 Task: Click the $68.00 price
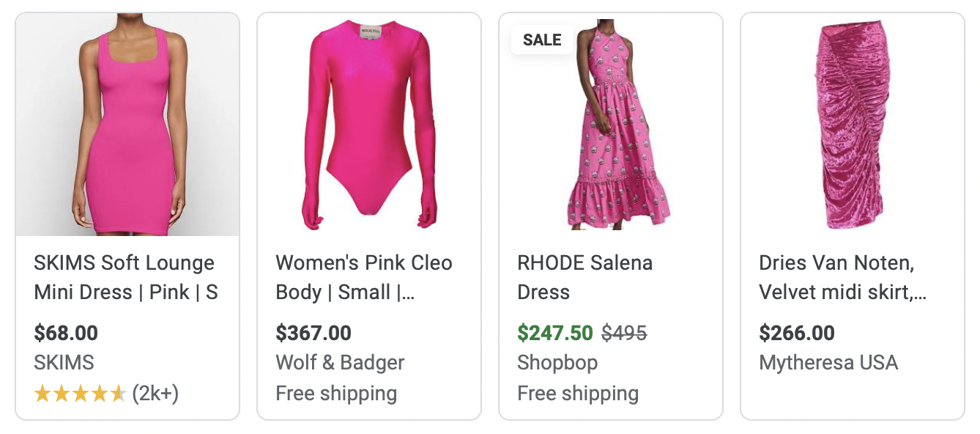pyautogui.click(x=66, y=333)
